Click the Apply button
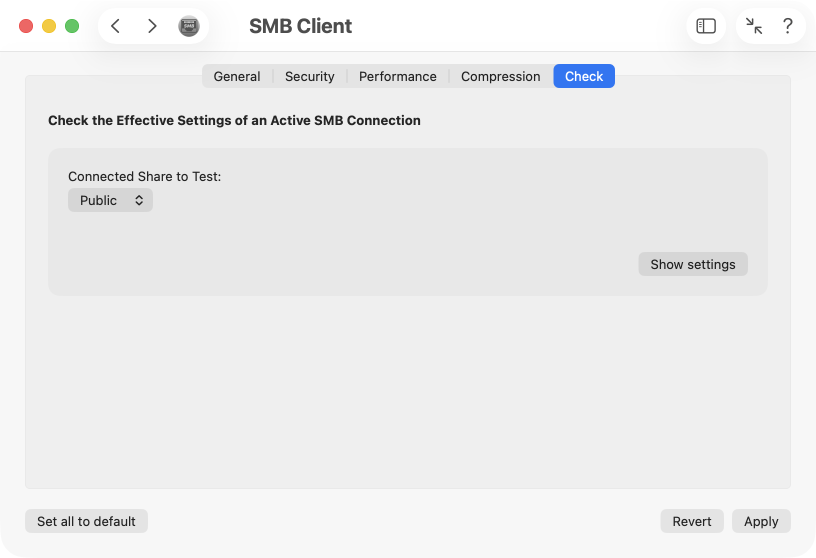 [761, 521]
